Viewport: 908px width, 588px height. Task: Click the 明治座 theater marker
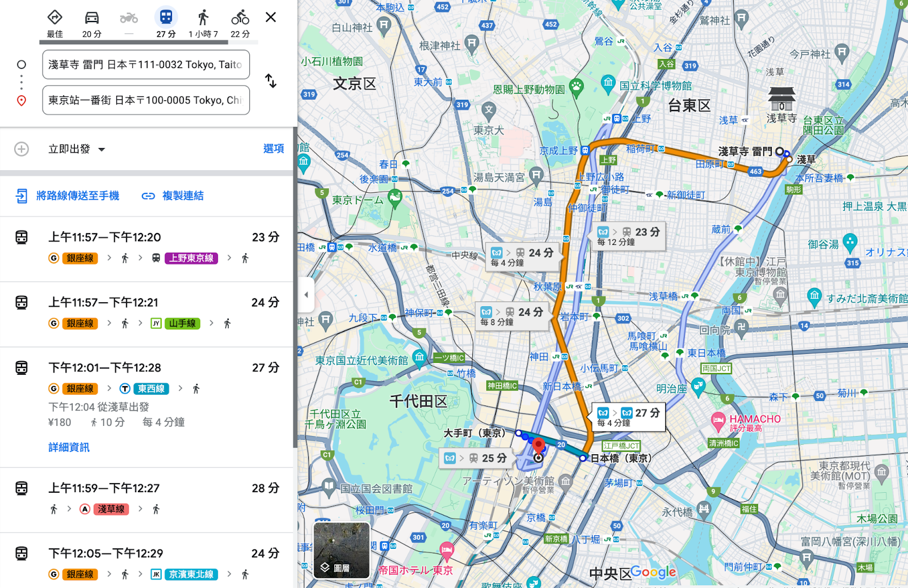(699, 386)
